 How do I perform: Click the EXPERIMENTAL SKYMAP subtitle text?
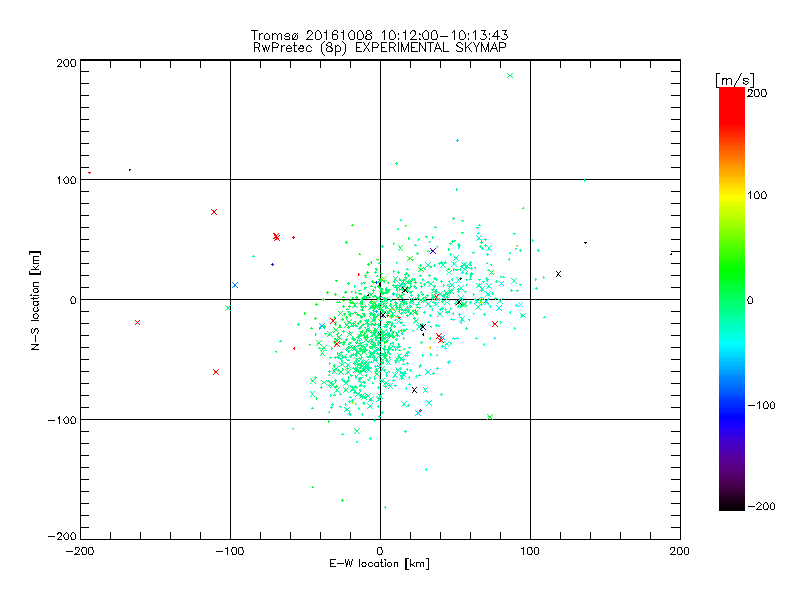pos(431,47)
